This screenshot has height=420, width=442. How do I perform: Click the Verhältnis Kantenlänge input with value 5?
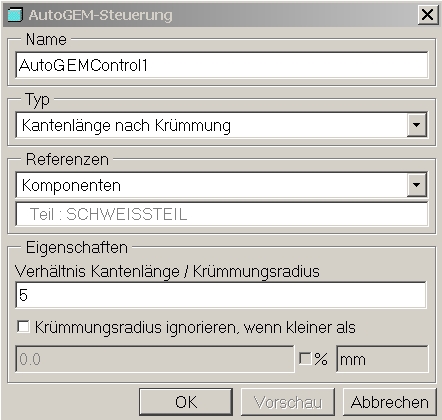221,295
